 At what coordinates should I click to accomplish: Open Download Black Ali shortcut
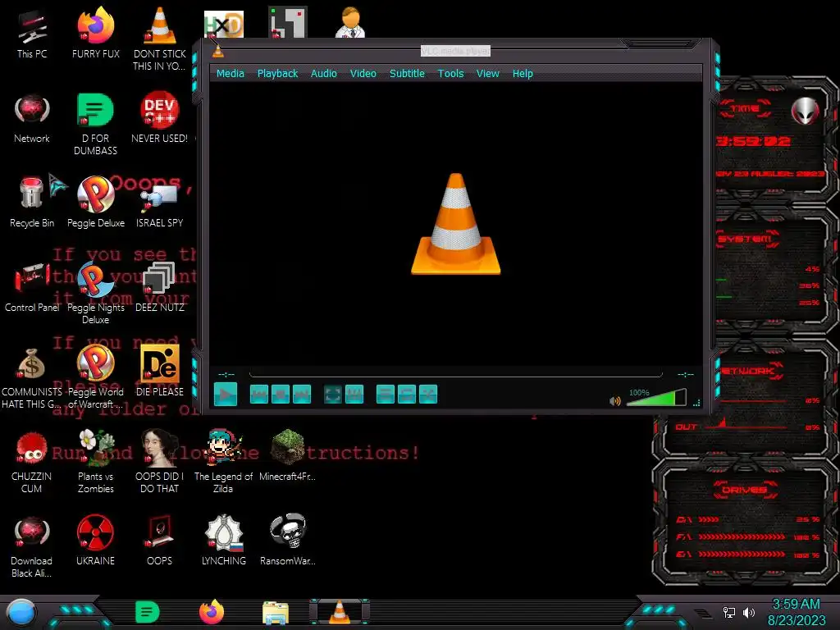point(32,546)
